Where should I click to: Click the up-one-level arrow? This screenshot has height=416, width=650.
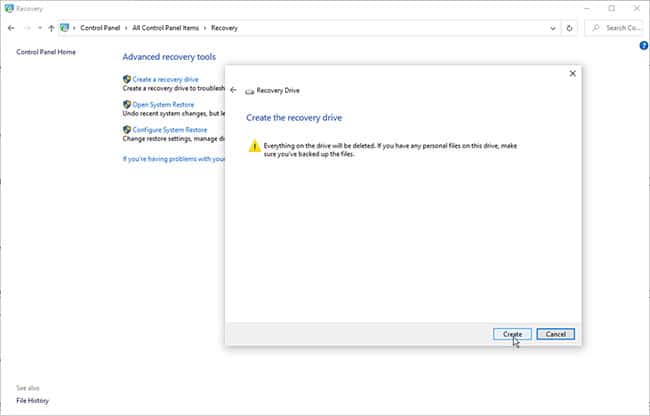(x=51, y=28)
